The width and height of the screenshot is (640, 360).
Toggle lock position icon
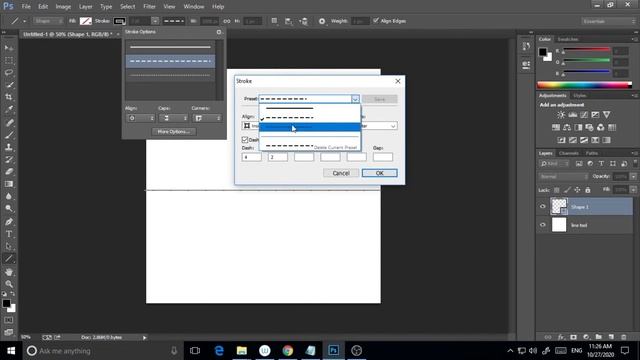pos(577,190)
